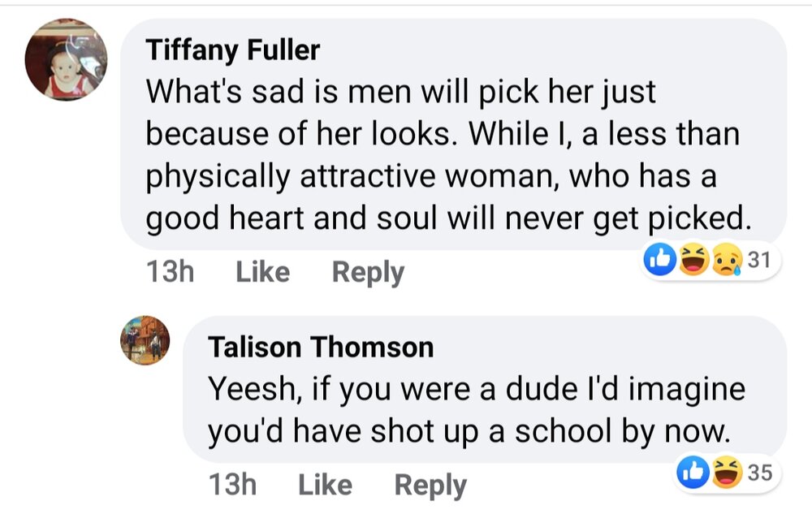Click the 13h timestamp under Tiffany's comment
Viewport: 812px width, 514px height.
[170, 271]
